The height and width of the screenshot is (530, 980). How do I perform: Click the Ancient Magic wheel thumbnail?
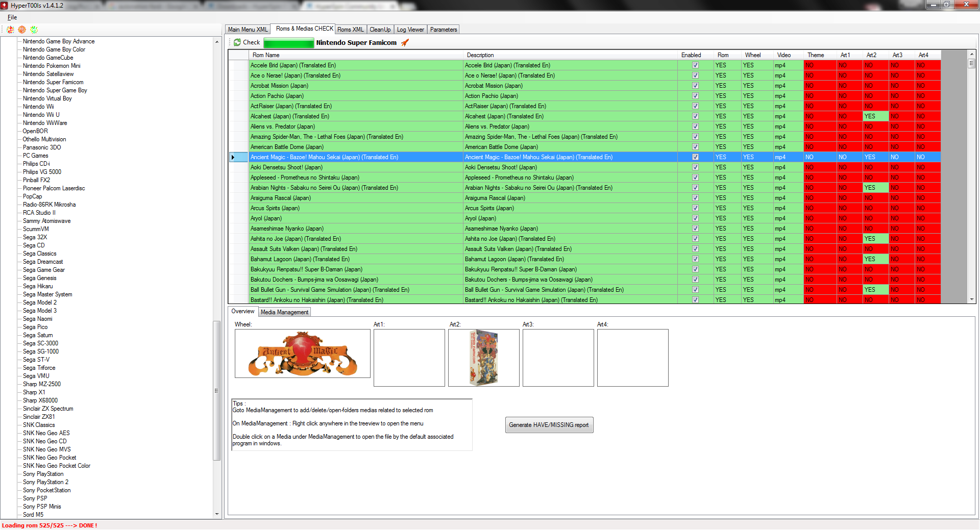pos(303,354)
